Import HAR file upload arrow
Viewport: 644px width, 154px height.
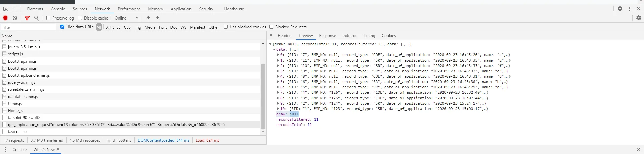point(148,18)
